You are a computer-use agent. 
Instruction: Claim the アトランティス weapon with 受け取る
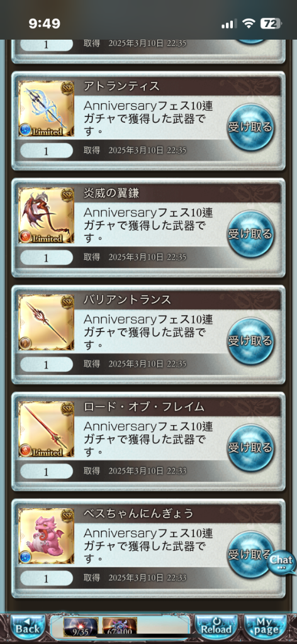click(250, 127)
